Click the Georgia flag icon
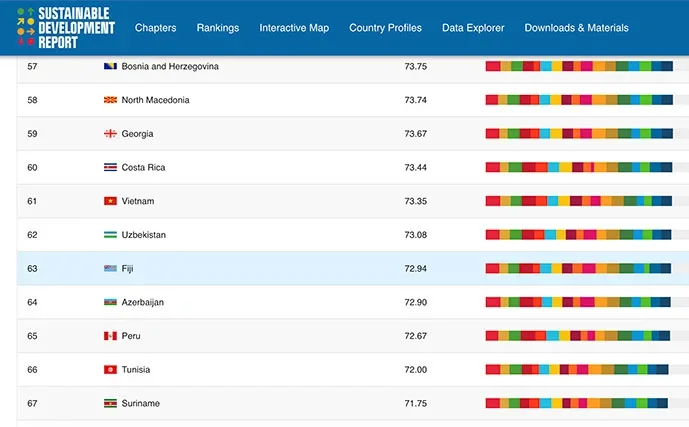Viewport: 689px width, 427px height. (x=110, y=134)
